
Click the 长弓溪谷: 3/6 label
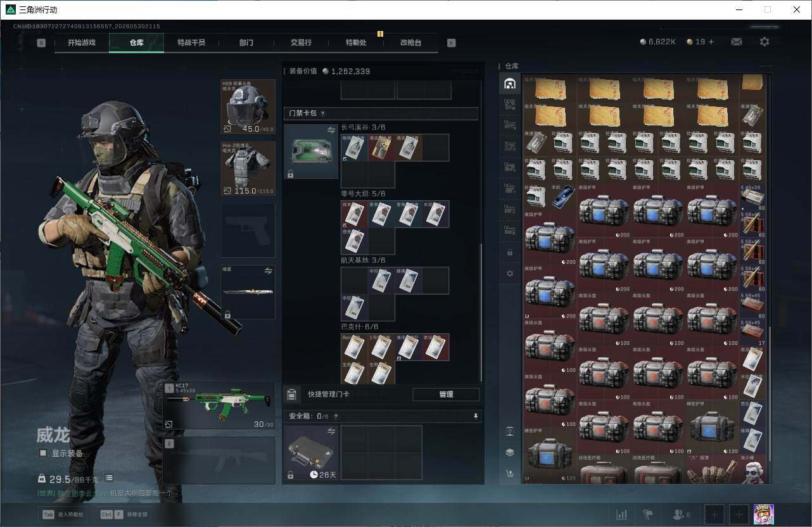363,127
